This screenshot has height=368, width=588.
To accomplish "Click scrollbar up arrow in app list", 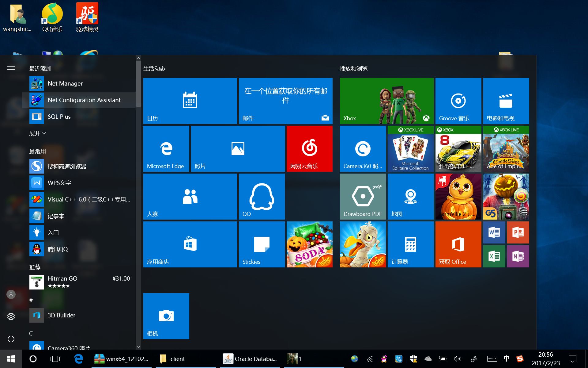I will click(x=138, y=58).
